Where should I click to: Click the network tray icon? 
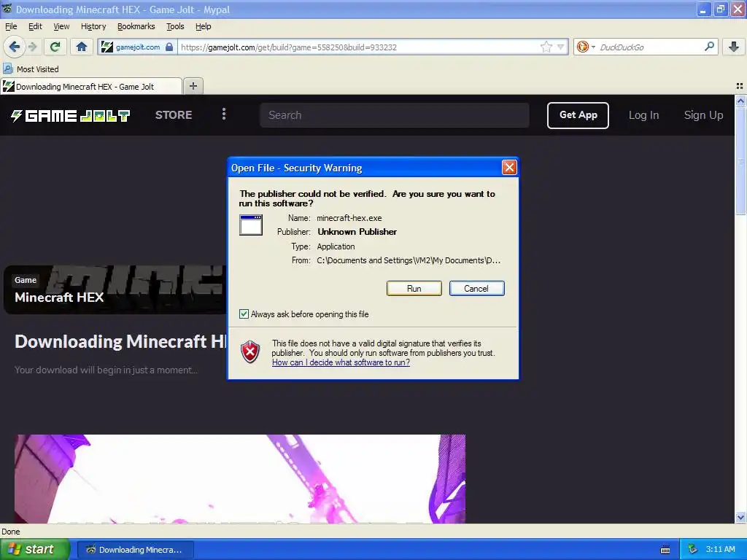point(692,549)
